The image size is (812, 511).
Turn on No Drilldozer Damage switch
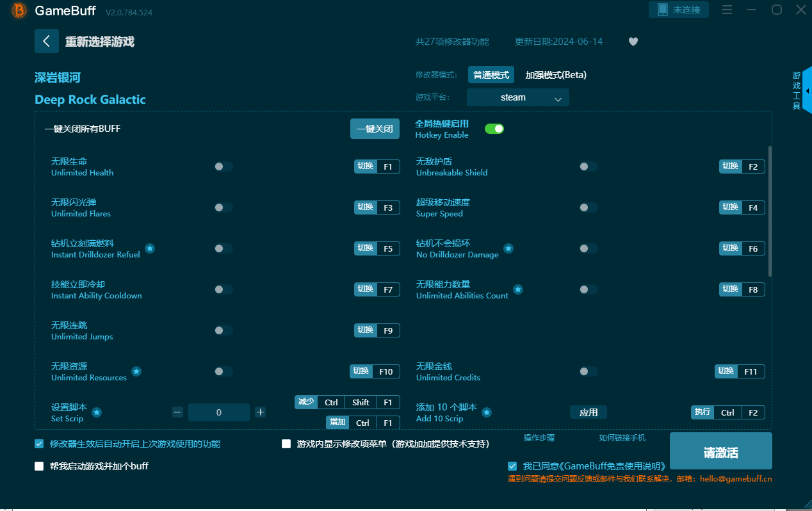(x=589, y=248)
